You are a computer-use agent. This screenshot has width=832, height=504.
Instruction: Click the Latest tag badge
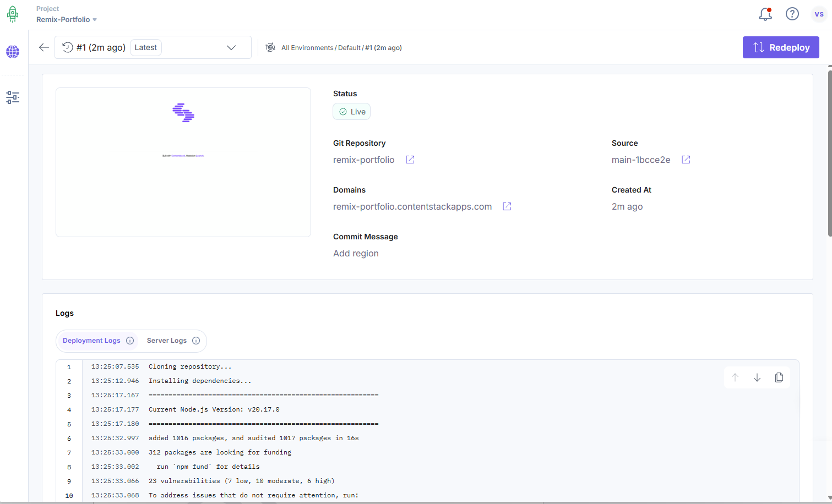pos(146,47)
